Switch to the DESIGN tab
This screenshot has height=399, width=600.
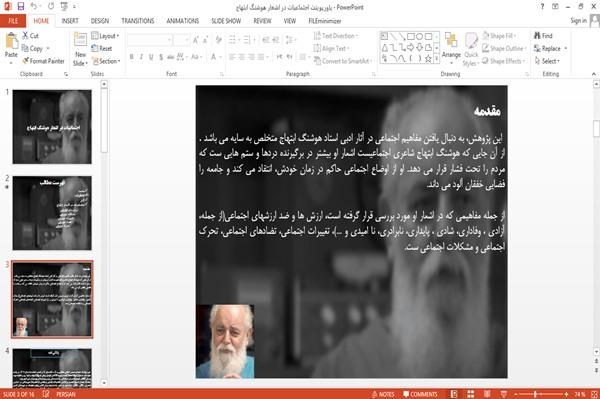coord(100,21)
